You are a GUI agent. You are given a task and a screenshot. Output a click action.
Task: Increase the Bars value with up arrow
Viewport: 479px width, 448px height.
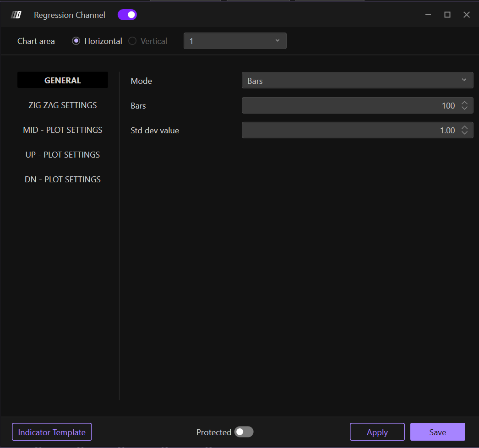464,103
